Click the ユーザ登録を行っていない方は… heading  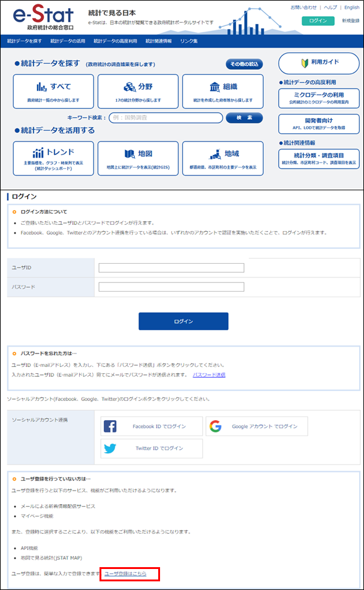[x=56, y=479]
